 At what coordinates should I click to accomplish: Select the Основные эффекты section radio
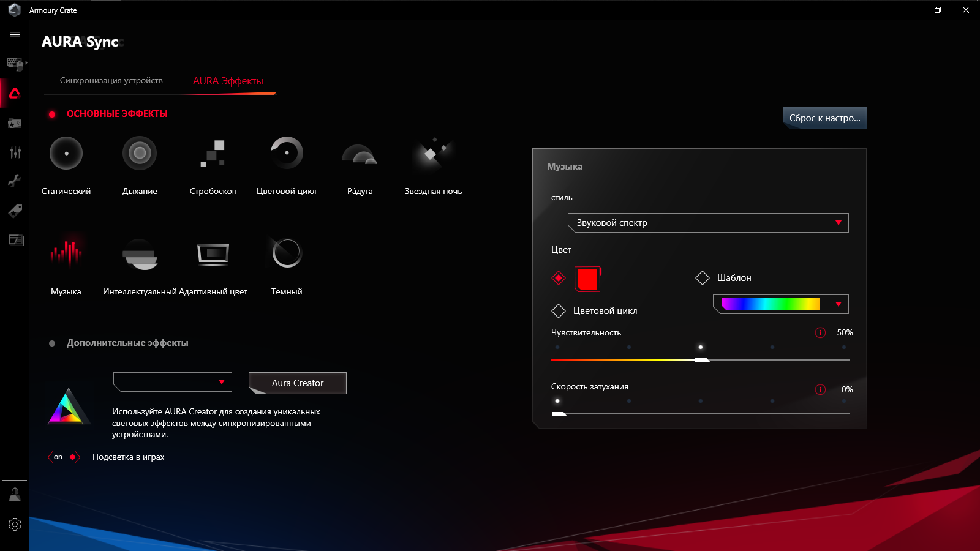click(x=52, y=114)
